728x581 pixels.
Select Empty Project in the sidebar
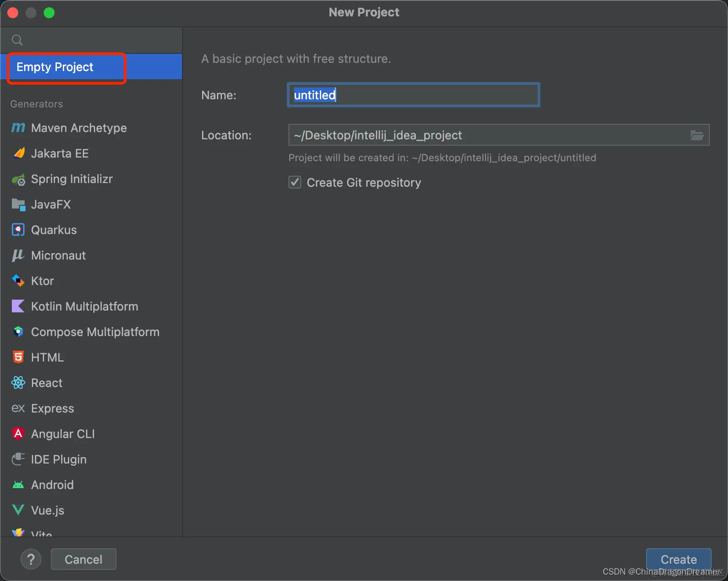click(91, 67)
